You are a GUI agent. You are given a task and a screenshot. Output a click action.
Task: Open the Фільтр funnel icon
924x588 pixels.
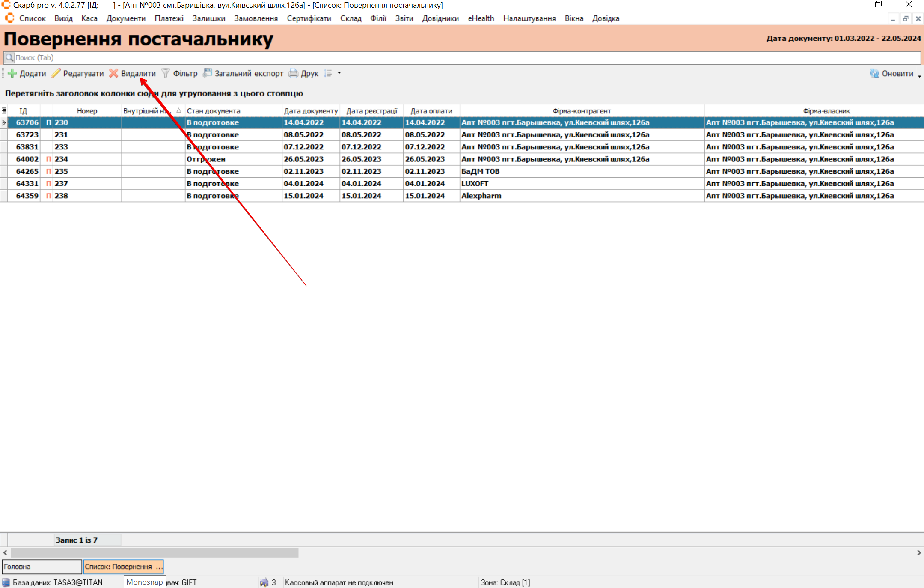click(x=166, y=73)
